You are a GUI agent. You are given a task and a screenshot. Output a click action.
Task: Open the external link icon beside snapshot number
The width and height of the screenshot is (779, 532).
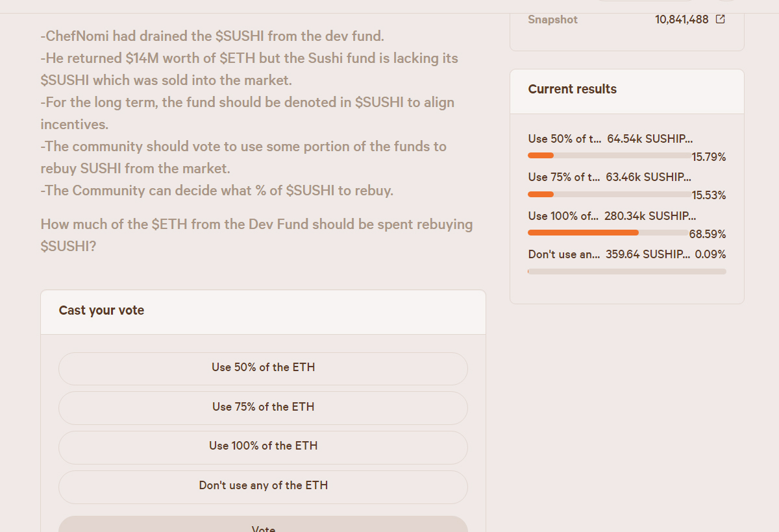pyautogui.click(x=720, y=19)
